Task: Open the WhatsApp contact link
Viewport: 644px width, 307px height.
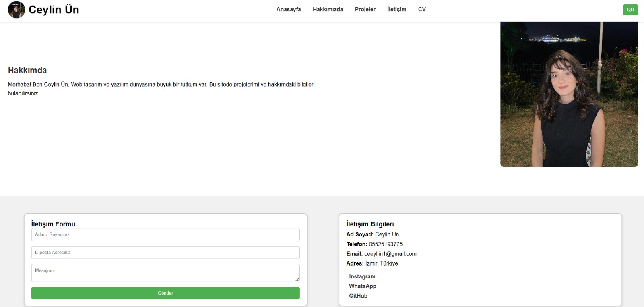Action: [362, 286]
